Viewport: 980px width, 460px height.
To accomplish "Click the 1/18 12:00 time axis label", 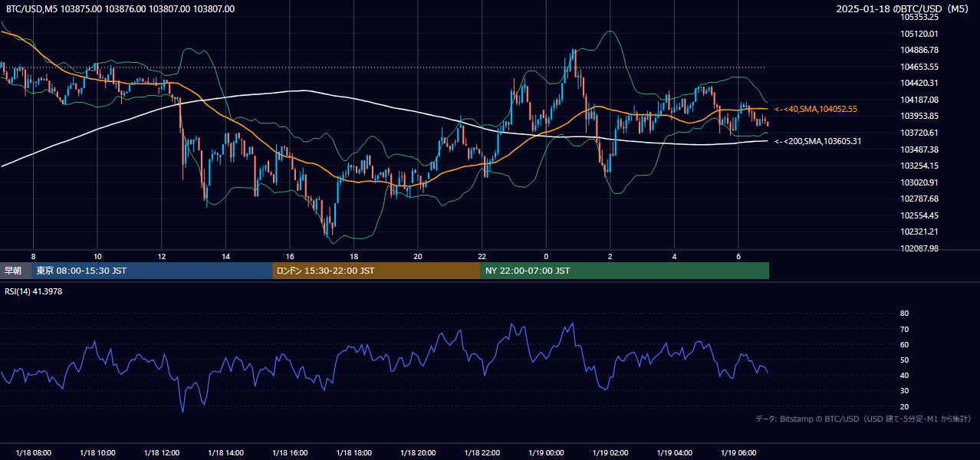I will 162,452.
